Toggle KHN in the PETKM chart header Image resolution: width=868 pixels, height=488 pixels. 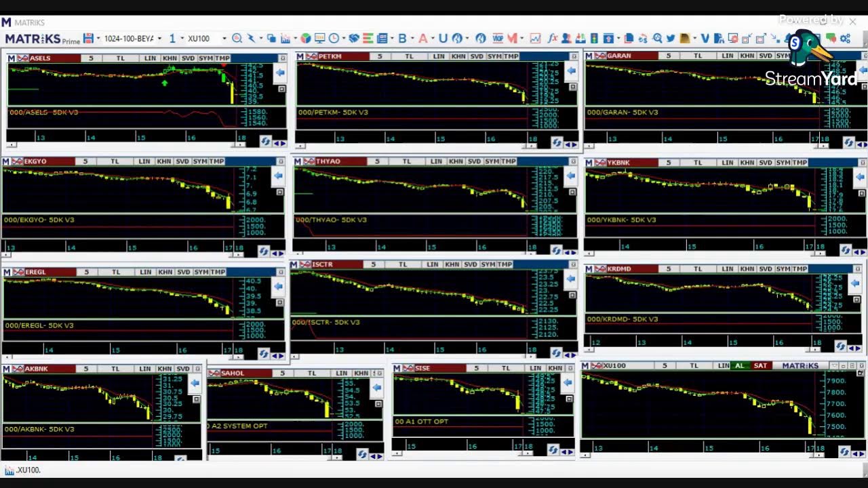tap(459, 56)
